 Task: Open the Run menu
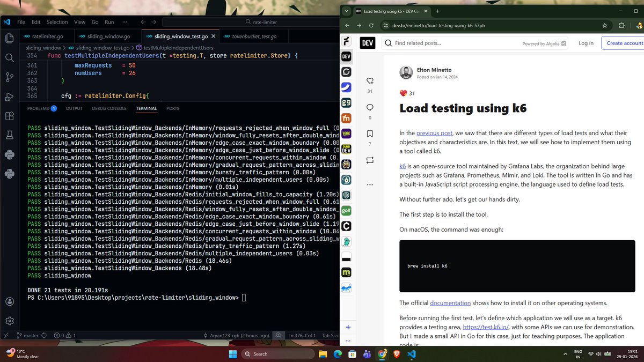click(109, 22)
